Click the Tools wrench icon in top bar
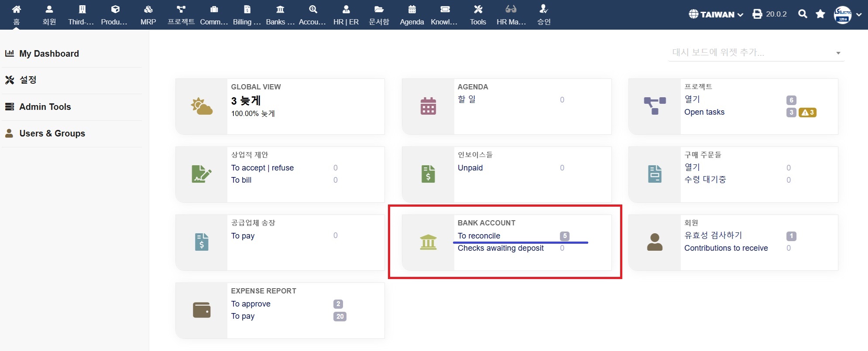This screenshot has width=868, height=351. [x=478, y=10]
